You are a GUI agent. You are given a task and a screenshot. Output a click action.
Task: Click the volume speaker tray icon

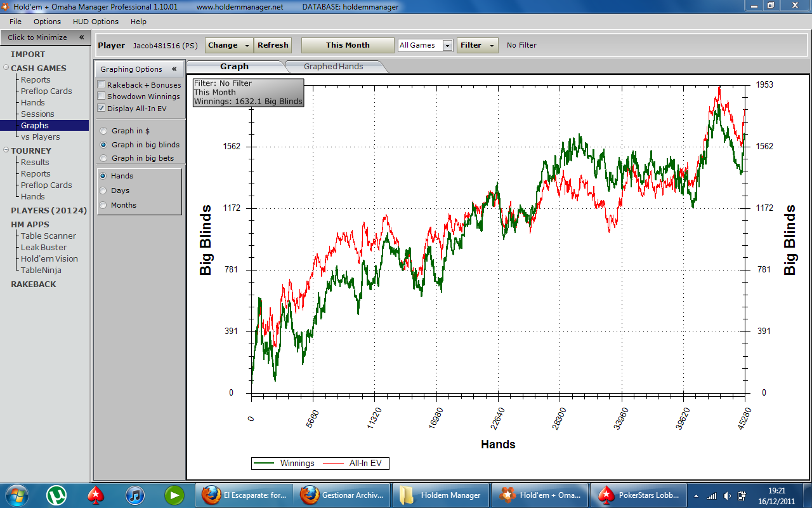coord(727,496)
